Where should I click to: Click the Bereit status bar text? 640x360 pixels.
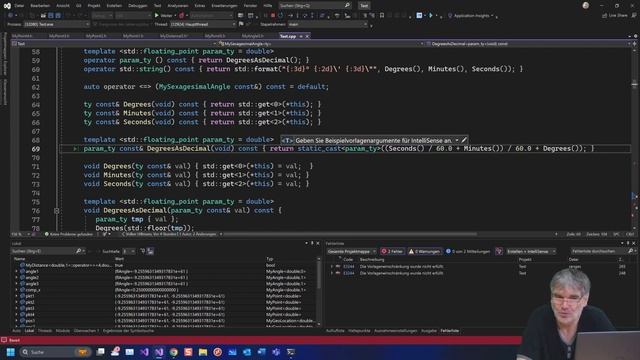[x=14, y=340]
